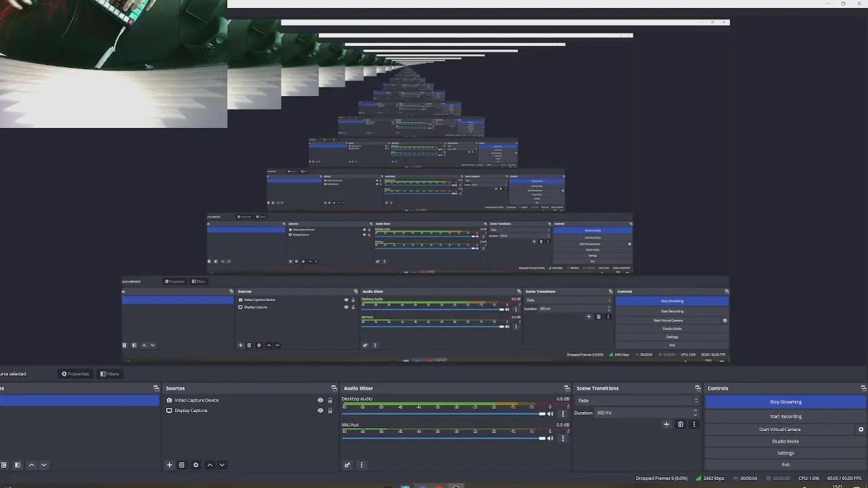Toggle lock on Display Capture source
Screen dimensions: 868x488
330,410
